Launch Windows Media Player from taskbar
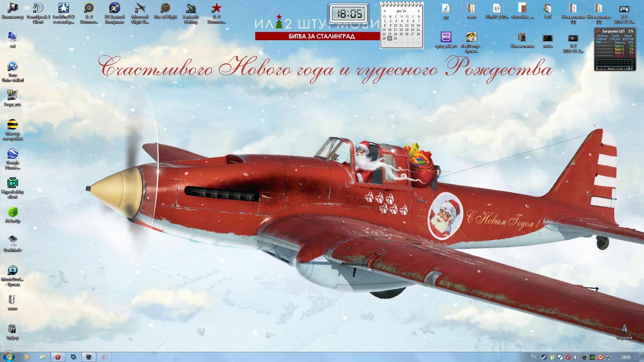This screenshot has height=362, width=644. click(x=27, y=357)
